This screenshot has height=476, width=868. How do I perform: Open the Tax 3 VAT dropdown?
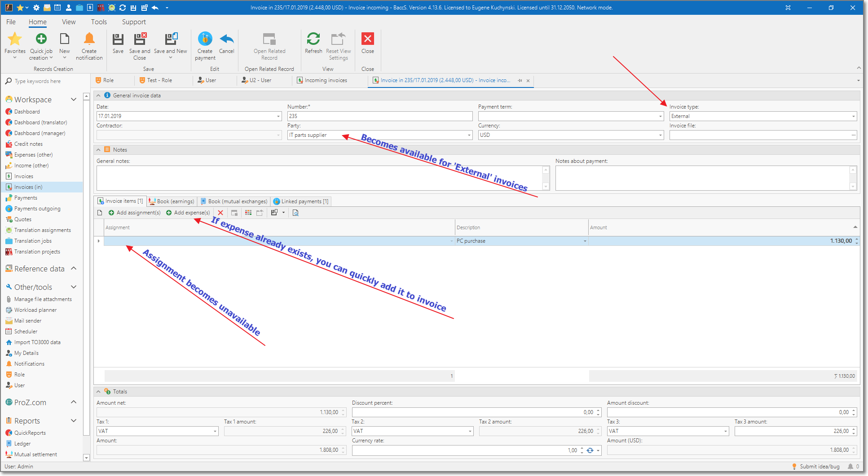click(x=725, y=431)
